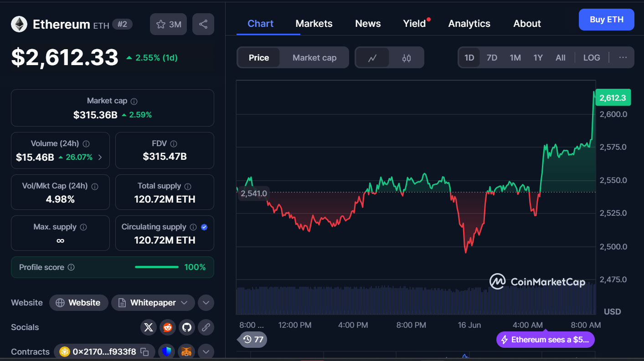The width and height of the screenshot is (644, 361).
Task: Select the 1D time range
Action: coord(469,58)
